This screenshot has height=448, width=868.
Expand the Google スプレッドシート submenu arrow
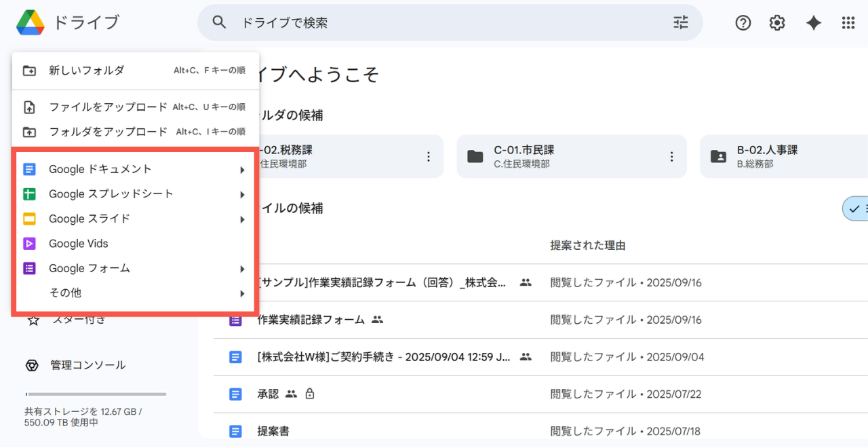click(242, 195)
